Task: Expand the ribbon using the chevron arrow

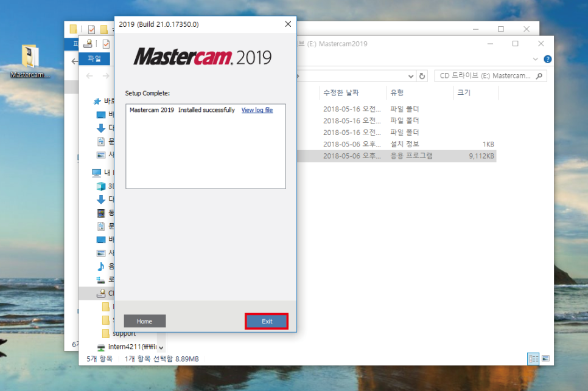Action: (536, 59)
